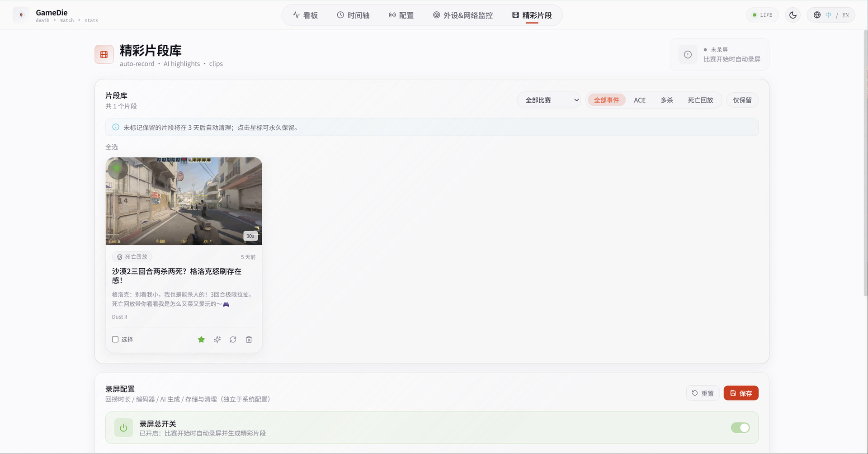Image resolution: width=868 pixels, height=454 pixels.
Task: Click the refresh icon on the clip card
Action: coord(233,340)
